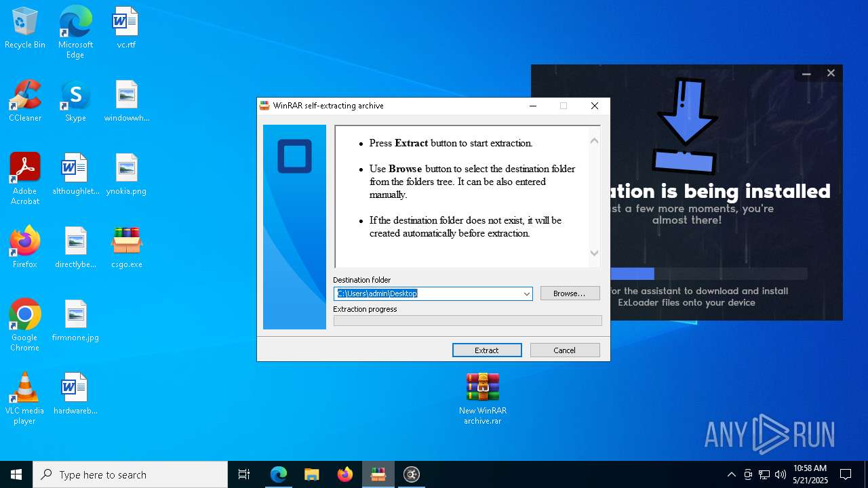Open the Windows Start menu
The height and width of the screenshot is (488, 868).
pyautogui.click(x=16, y=474)
